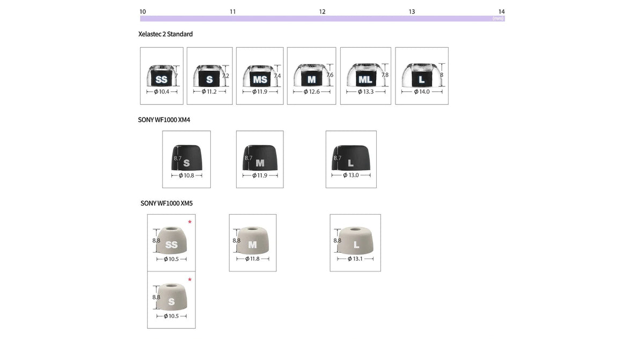This screenshot has height=339, width=644.
Task: Click the 14 mark on the scale
Action: point(501,11)
